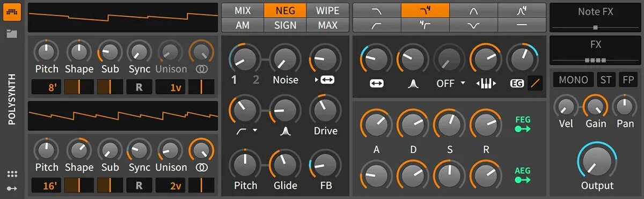
Task: Select the MAX oscillator mode
Action: (327, 25)
